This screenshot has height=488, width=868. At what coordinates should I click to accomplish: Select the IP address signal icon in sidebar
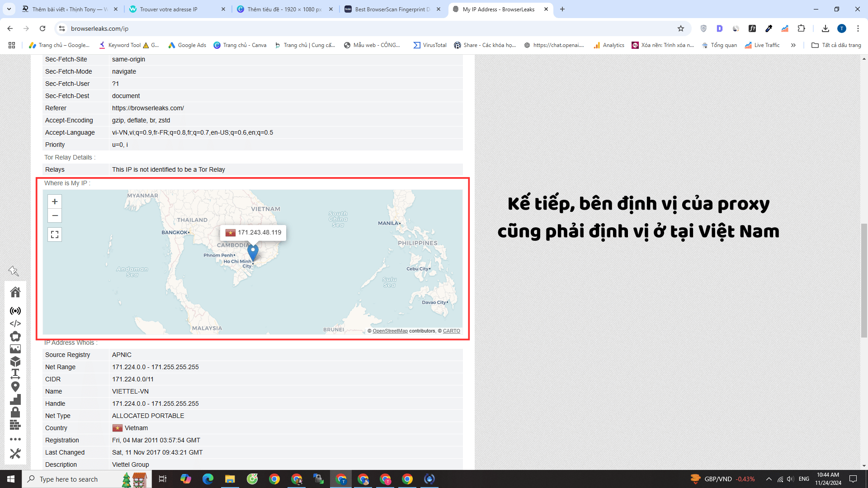coord(15,310)
